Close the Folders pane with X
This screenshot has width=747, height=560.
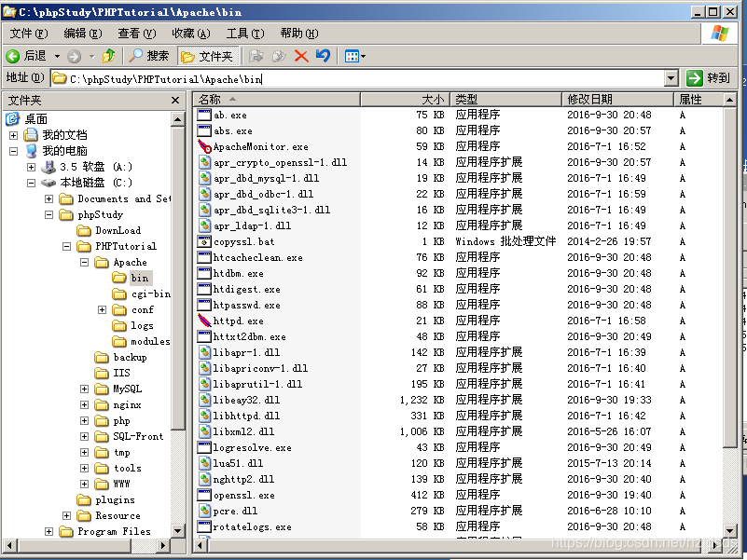tap(175, 100)
